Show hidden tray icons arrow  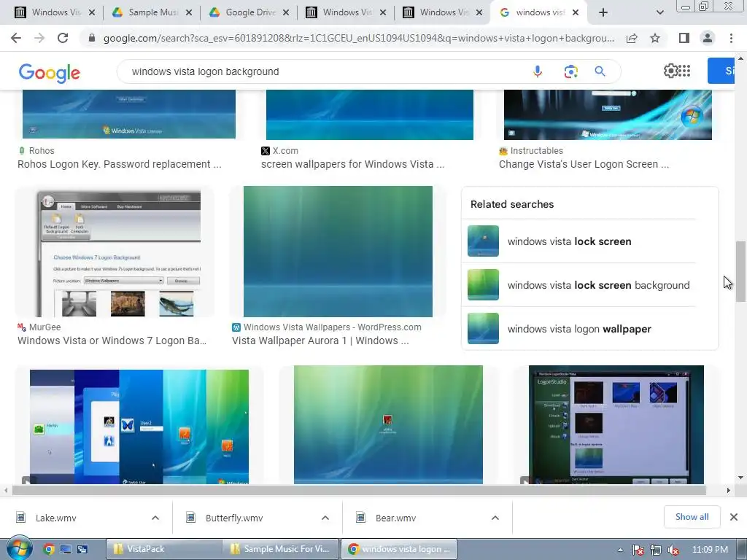[x=620, y=550]
